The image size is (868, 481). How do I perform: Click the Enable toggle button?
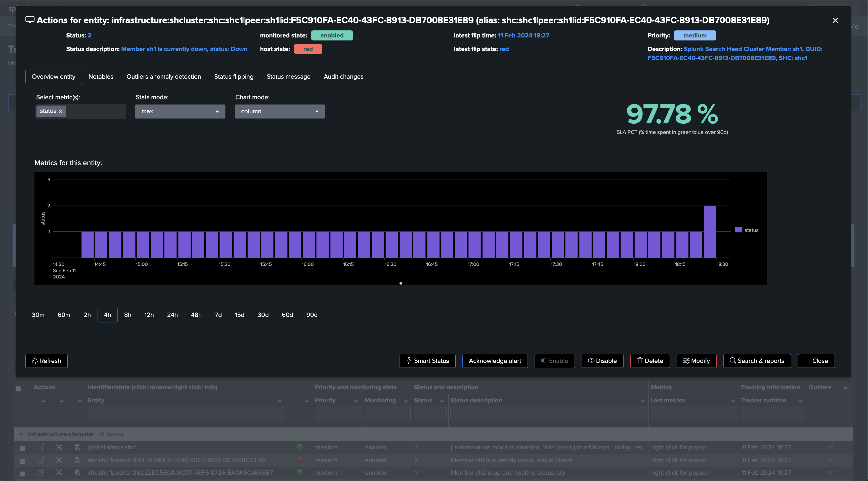[x=554, y=361]
